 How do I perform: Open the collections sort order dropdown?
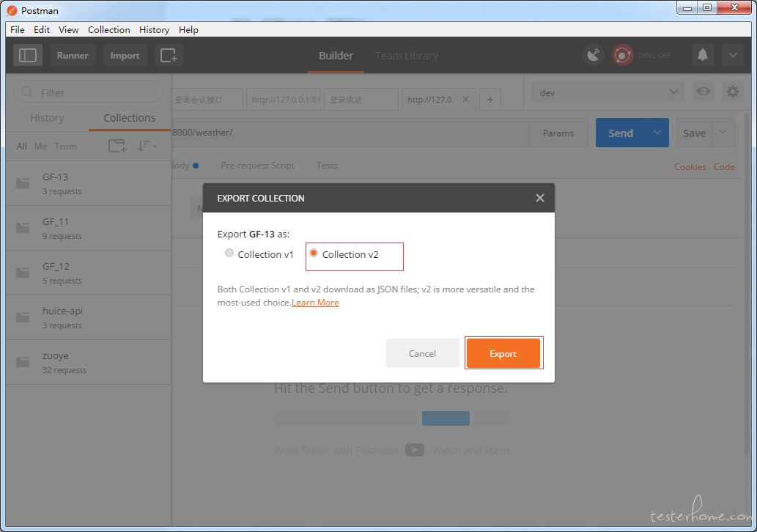pyautogui.click(x=147, y=146)
